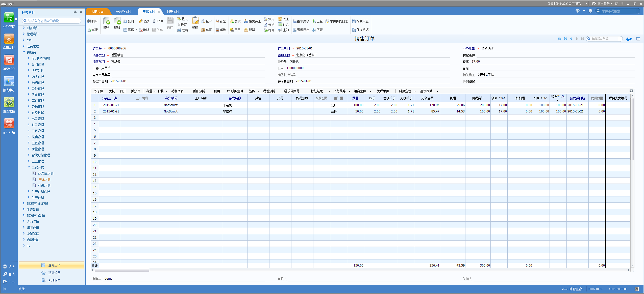Viewport: 644px width, 294px height.
Task: Click the 客户简称 link
Action: 283,55
